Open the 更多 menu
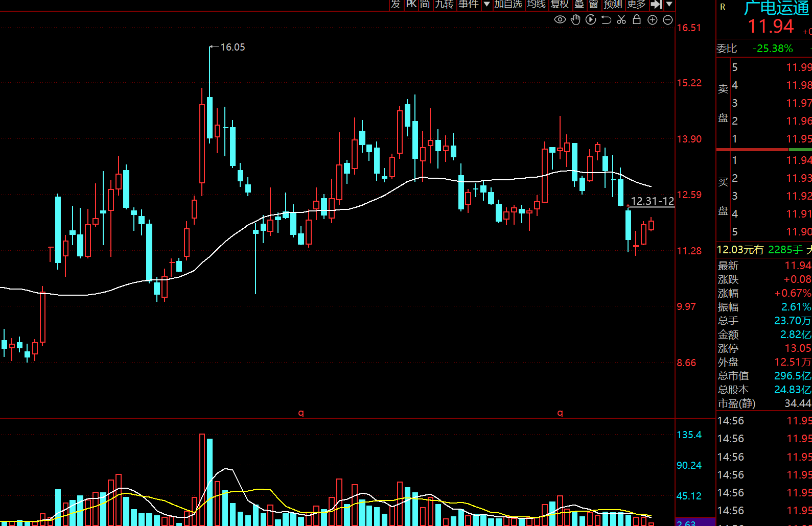812x526 pixels. 637,5
